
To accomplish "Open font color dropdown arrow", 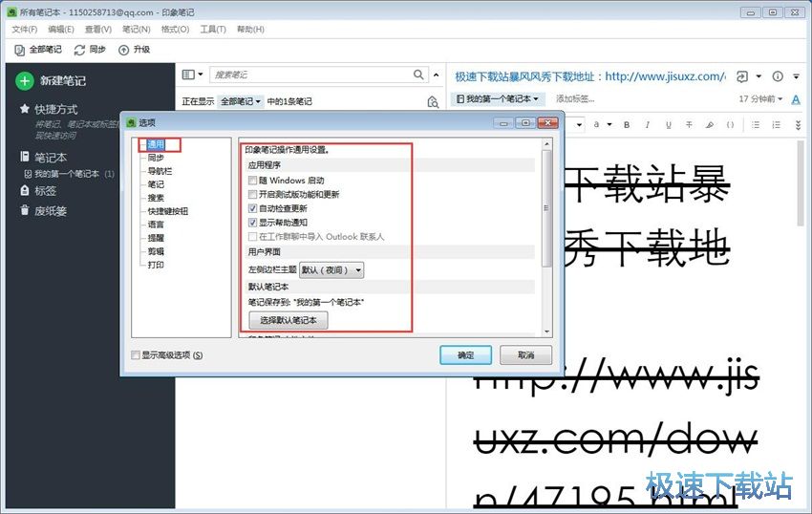I will pos(609,125).
